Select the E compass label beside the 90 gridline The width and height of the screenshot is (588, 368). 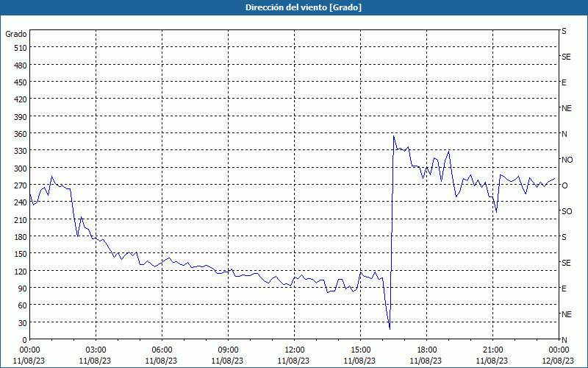(564, 289)
